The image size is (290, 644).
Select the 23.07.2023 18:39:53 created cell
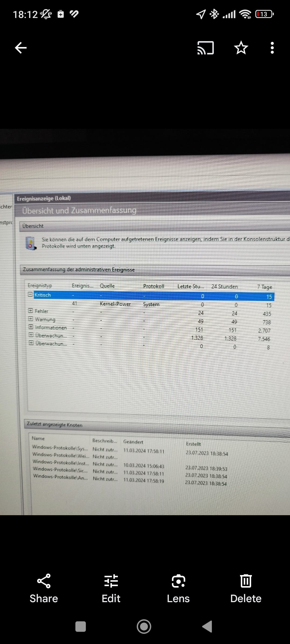click(206, 468)
